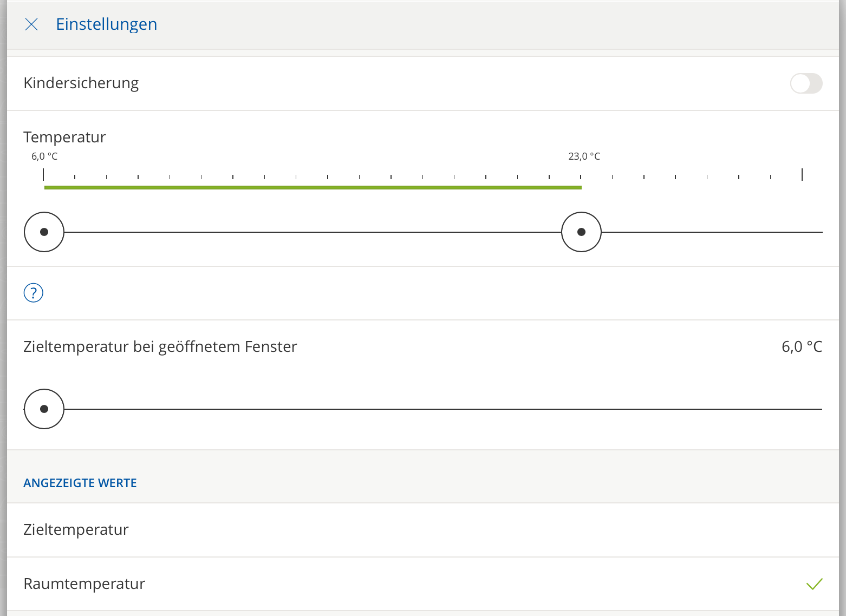
Task: Open the question mark help icon
Action: pos(34,293)
